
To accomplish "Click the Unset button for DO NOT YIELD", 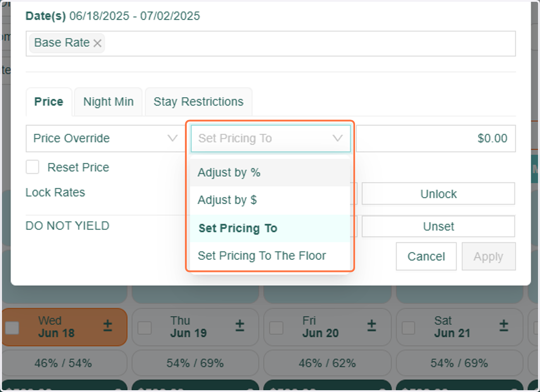I will 438,226.
